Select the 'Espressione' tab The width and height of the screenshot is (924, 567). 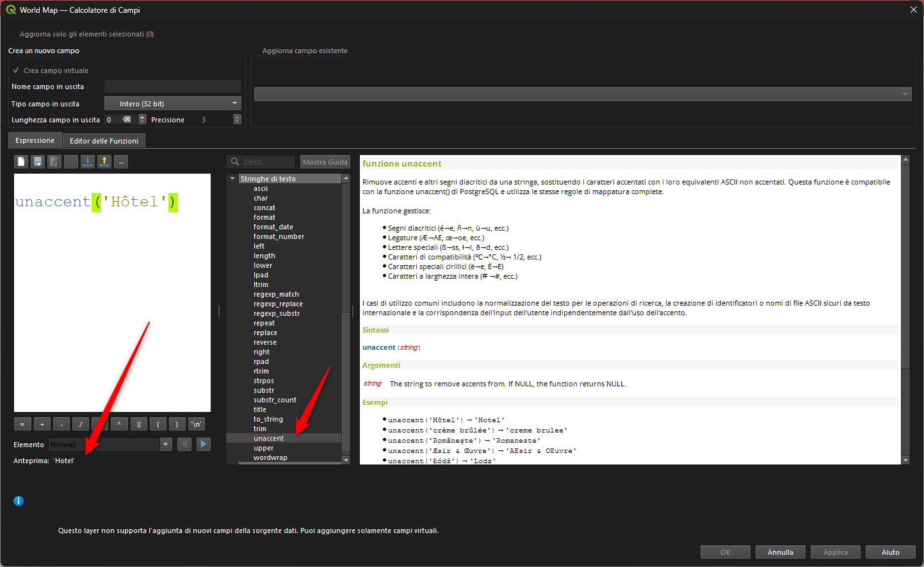pyautogui.click(x=35, y=140)
